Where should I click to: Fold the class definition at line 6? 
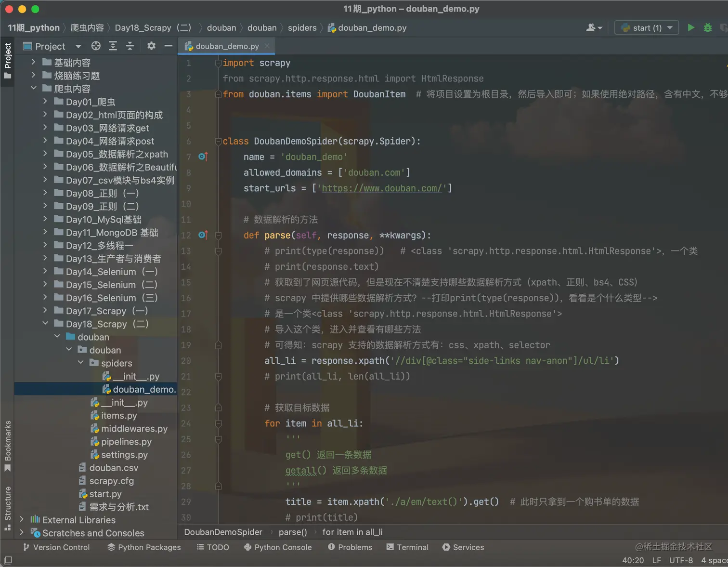tap(218, 141)
